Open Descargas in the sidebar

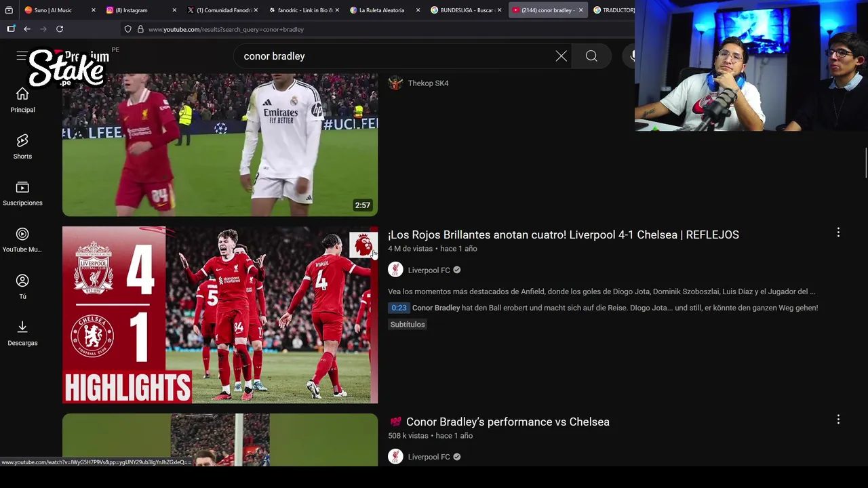click(x=22, y=333)
